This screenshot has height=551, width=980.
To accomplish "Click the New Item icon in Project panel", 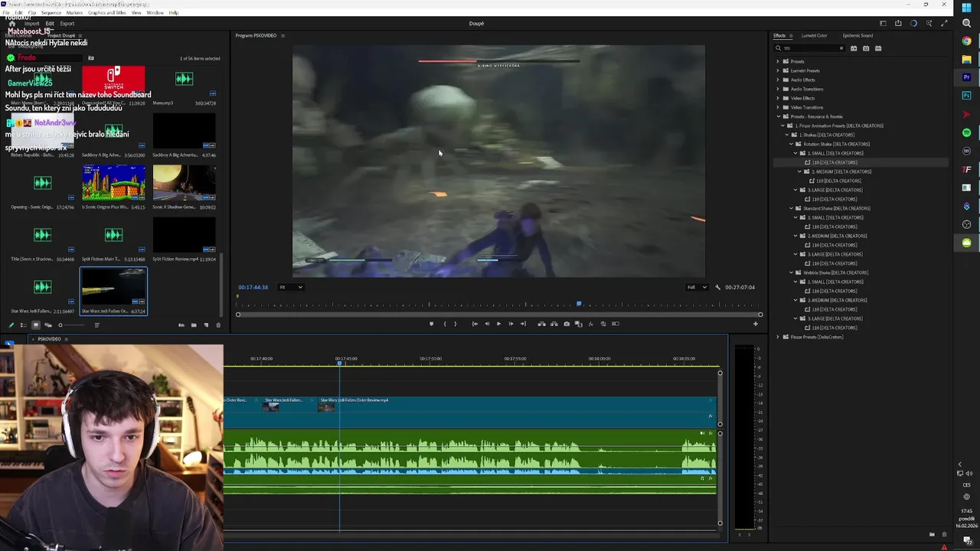I will click(x=206, y=325).
